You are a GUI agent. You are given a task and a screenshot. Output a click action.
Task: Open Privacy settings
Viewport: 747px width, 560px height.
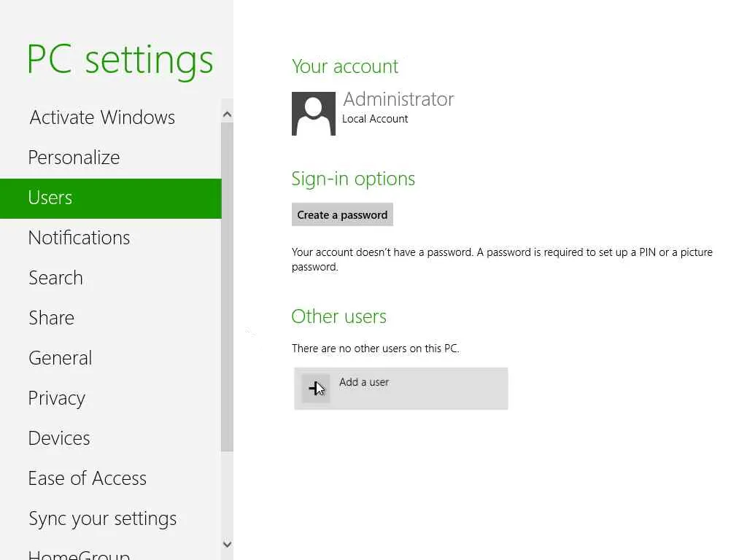coord(57,398)
